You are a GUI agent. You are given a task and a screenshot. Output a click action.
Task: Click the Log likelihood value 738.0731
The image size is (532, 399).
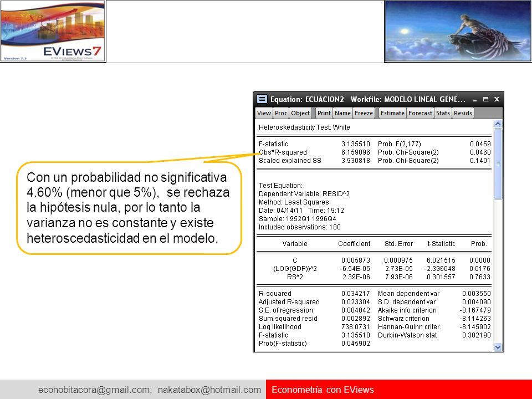pyautogui.click(x=356, y=327)
